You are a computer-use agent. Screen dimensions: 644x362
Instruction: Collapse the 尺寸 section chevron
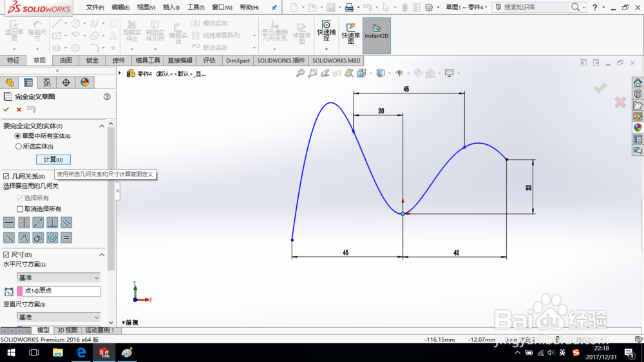(x=102, y=255)
